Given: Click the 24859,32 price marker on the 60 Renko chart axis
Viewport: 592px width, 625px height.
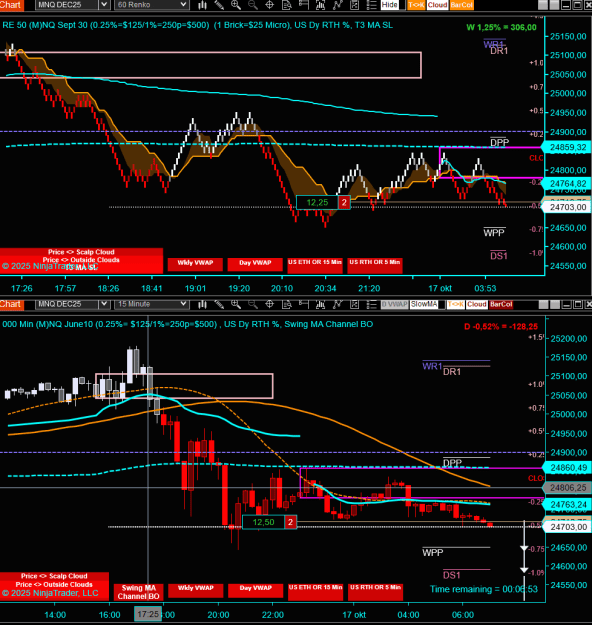Looking at the screenshot, I should coord(568,147).
